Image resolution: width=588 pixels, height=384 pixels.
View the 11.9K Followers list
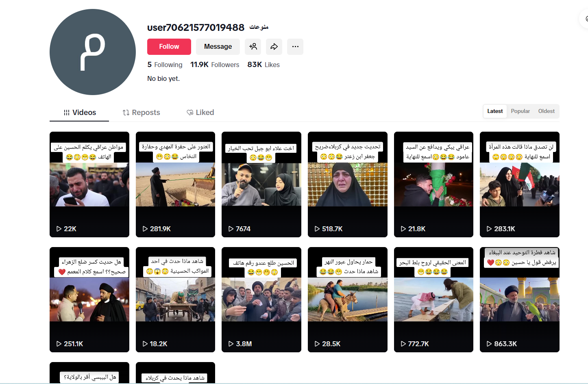pyautogui.click(x=215, y=65)
